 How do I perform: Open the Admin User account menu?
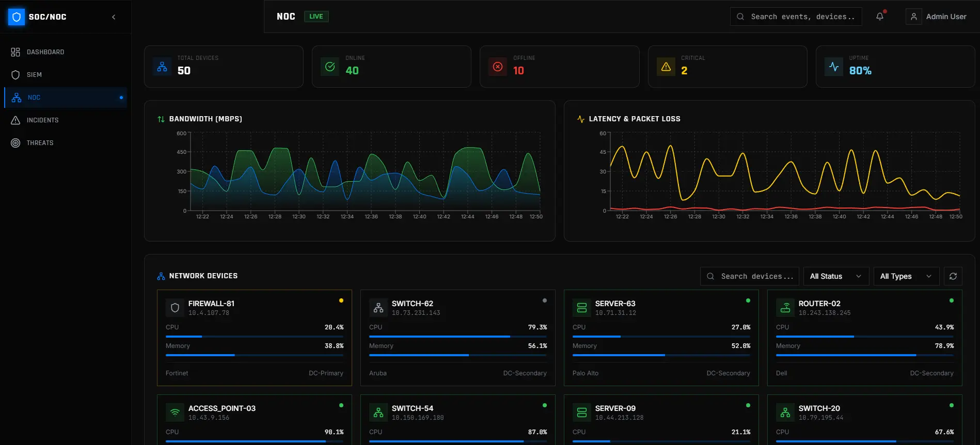(x=936, y=17)
